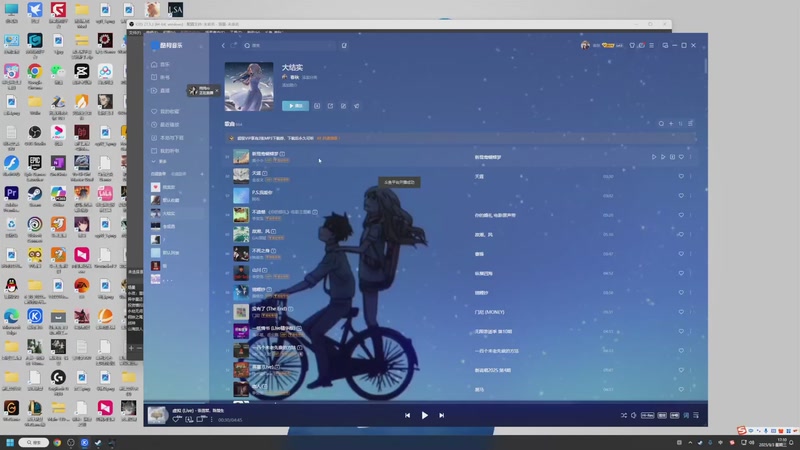The image size is (800, 450).
Task: Open the 直播 item in sidebar
Action: point(160,90)
